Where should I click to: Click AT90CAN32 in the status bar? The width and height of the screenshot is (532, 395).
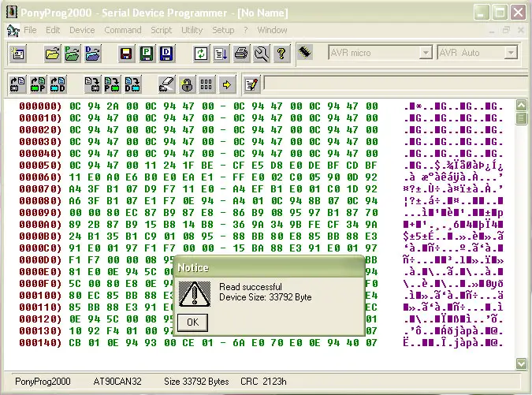(x=117, y=382)
